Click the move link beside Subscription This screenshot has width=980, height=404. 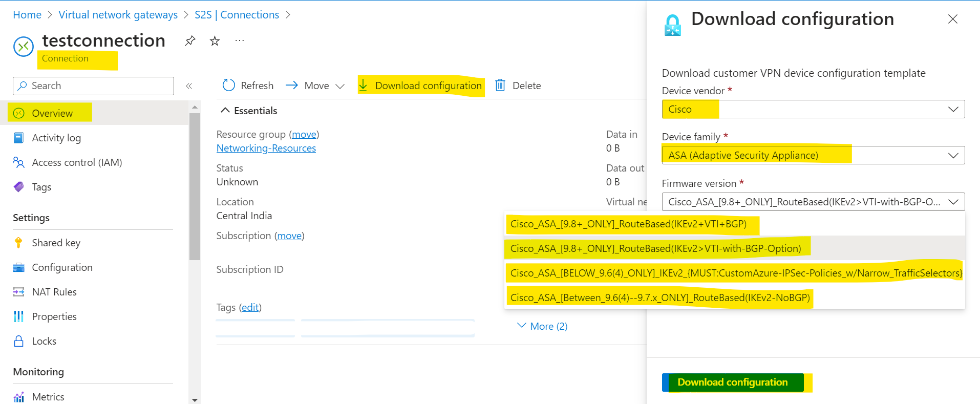point(289,236)
